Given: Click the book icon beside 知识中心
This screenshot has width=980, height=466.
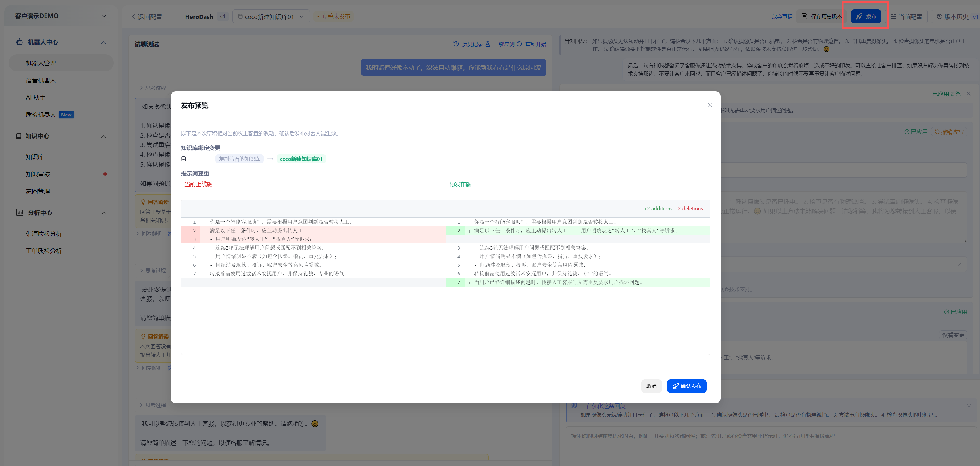Looking at the screenshot, I should pos(18,136).
